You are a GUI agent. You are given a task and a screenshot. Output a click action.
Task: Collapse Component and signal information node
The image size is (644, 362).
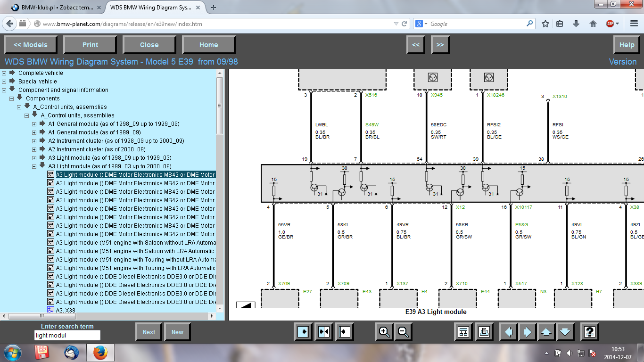4,90
